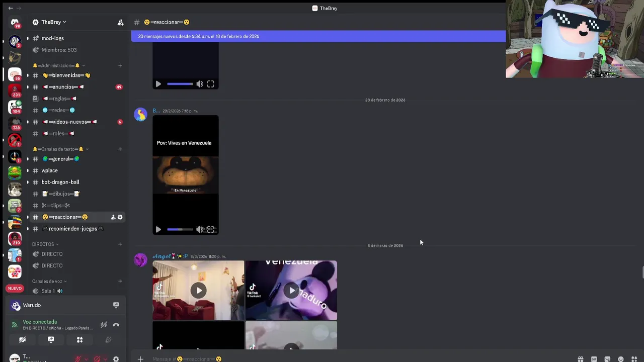Toggle headphone deafen button
The width and height of the screenshot is (644, 362).
97,359
